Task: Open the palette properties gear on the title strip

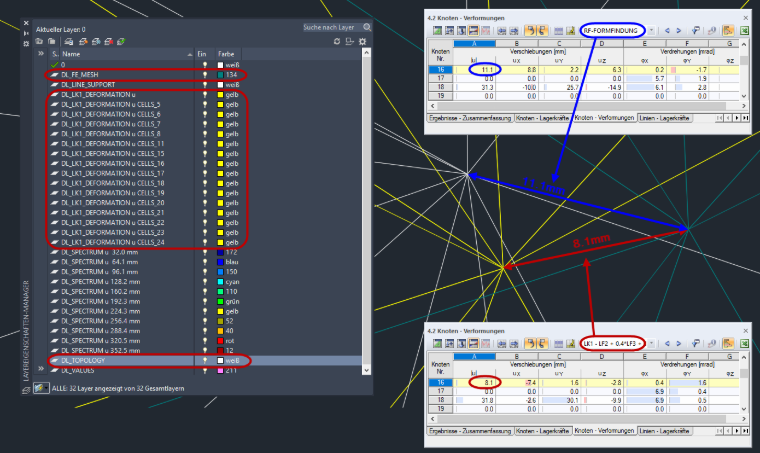Action: pyautogui.click(x=26, y=44)
